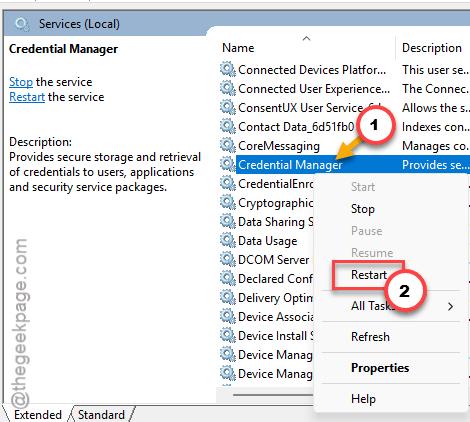Select the ConsentUX User Service gear icon
This screenshot has height=422, width=470.
(x=228, y=107)
